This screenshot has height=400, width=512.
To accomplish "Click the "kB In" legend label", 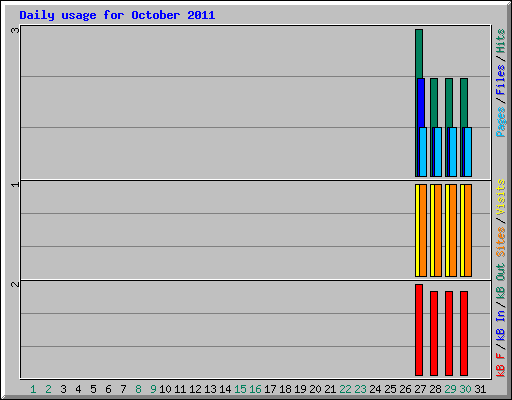I will pyautogui.click(x=501, y=325).
